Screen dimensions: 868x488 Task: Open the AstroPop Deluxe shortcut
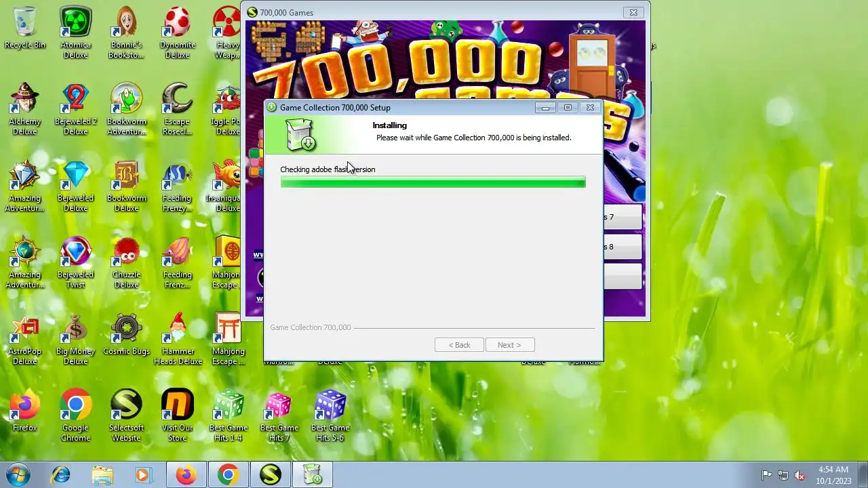[25, 339]
